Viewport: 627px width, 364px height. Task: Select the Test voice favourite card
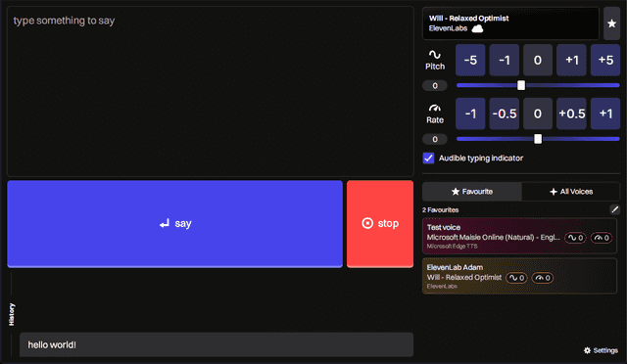click(x=519, y=236)
